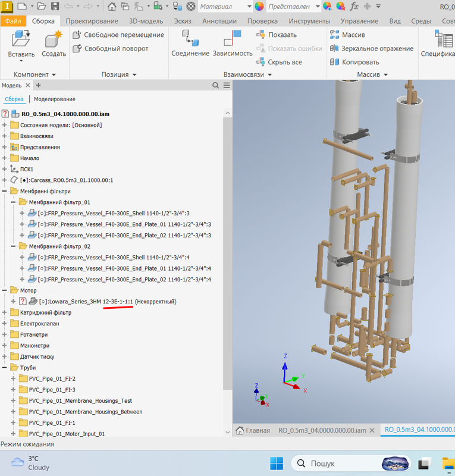Click the Зависимость constraint icon
The height and width of the screenshot is (476, 455).
point(232,39)
